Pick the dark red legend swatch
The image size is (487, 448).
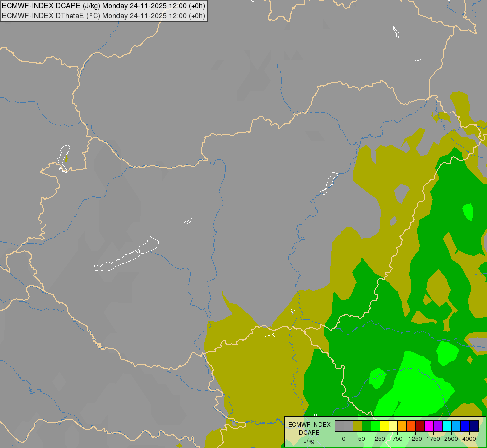point(420,426)
